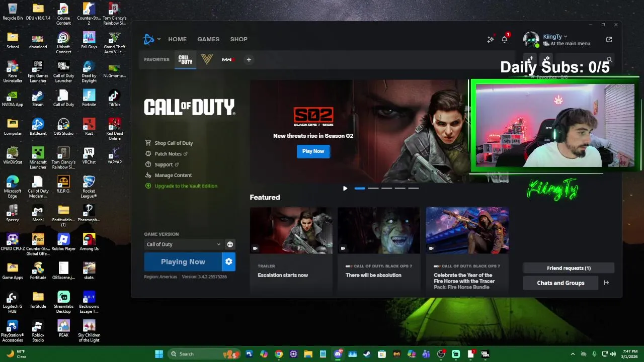
Task: Select Among Us desktop icon
Action: click(x=89, y=242)
